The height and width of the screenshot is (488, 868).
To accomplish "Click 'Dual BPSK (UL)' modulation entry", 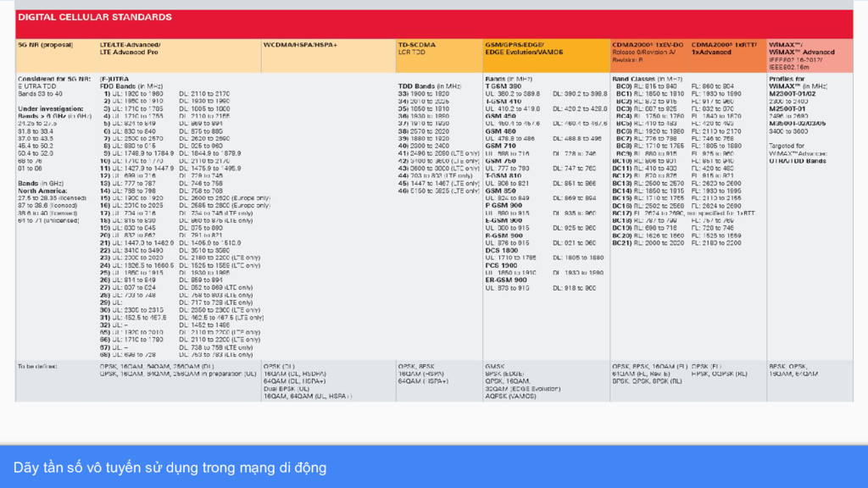I will (287, 389).
